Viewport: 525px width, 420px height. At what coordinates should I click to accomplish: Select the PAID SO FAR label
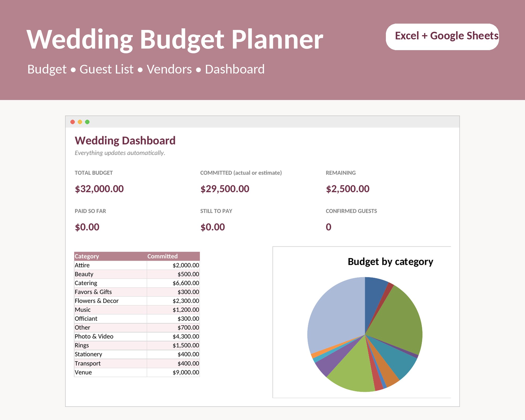pos(90,211)
